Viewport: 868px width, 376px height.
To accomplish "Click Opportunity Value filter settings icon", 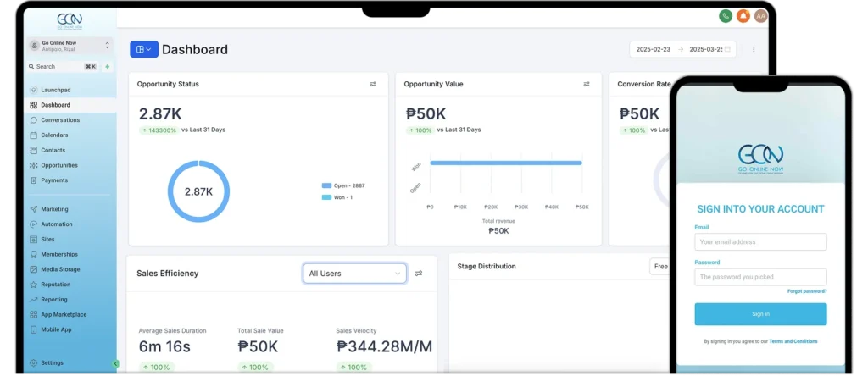I will click(x=587, y=84).
